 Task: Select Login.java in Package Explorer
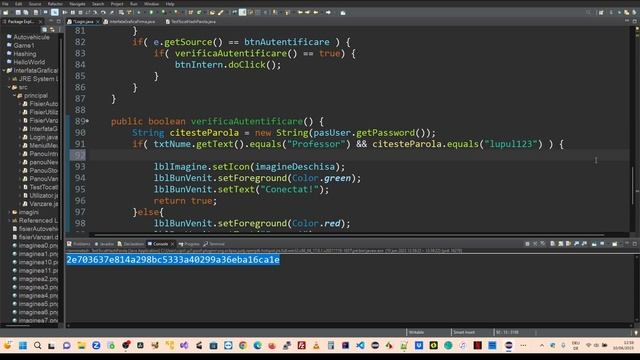[43, 137]
